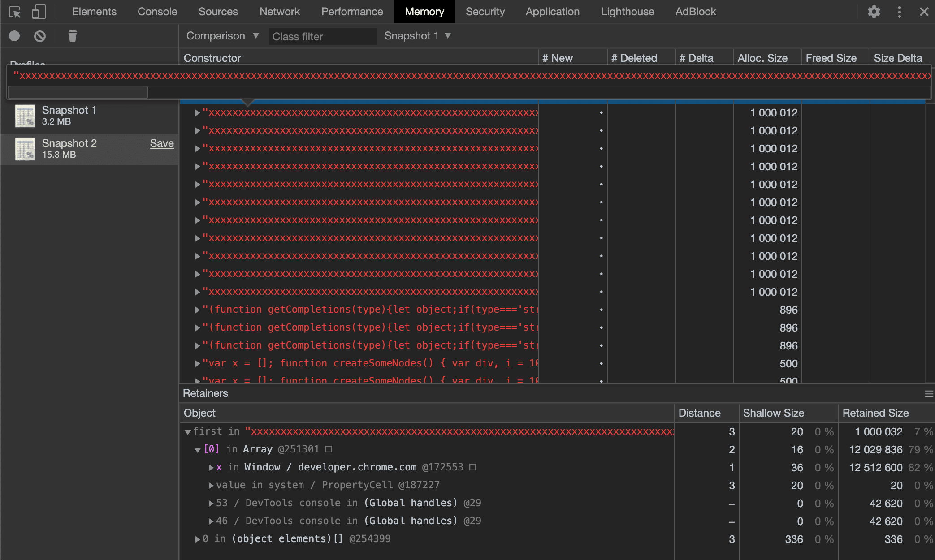Switch to the Network tab

point(279,12)
